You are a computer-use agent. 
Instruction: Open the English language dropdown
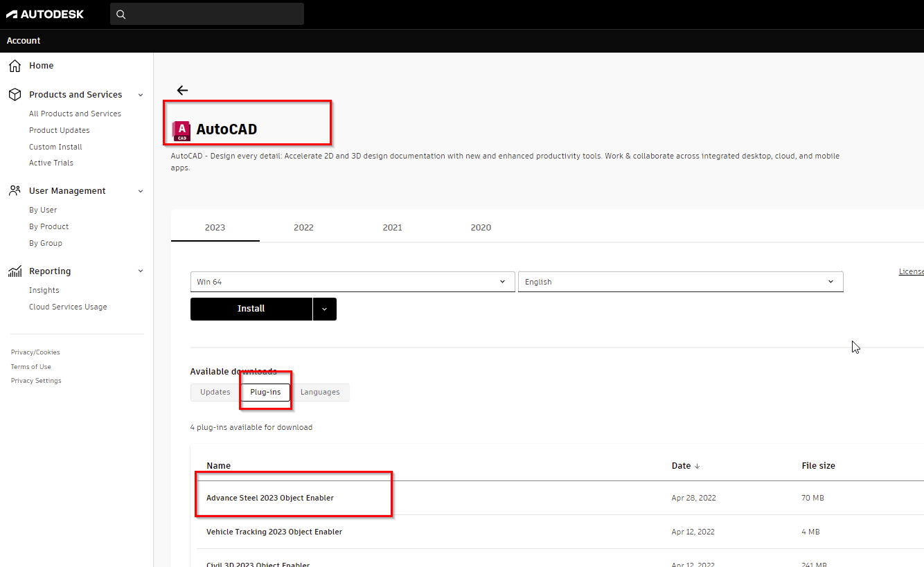tap(681, 282)
